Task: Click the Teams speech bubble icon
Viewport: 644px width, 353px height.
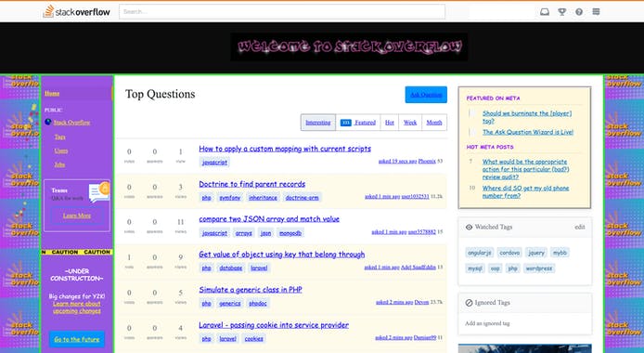Action: (x=99, y=192)
